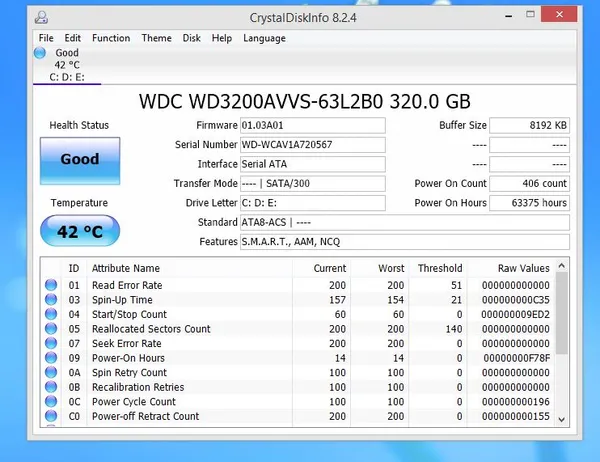The width and height of the screenshot is (600, 462).
Task: Click raw value 00000000F78F
Action: [517, 358]
